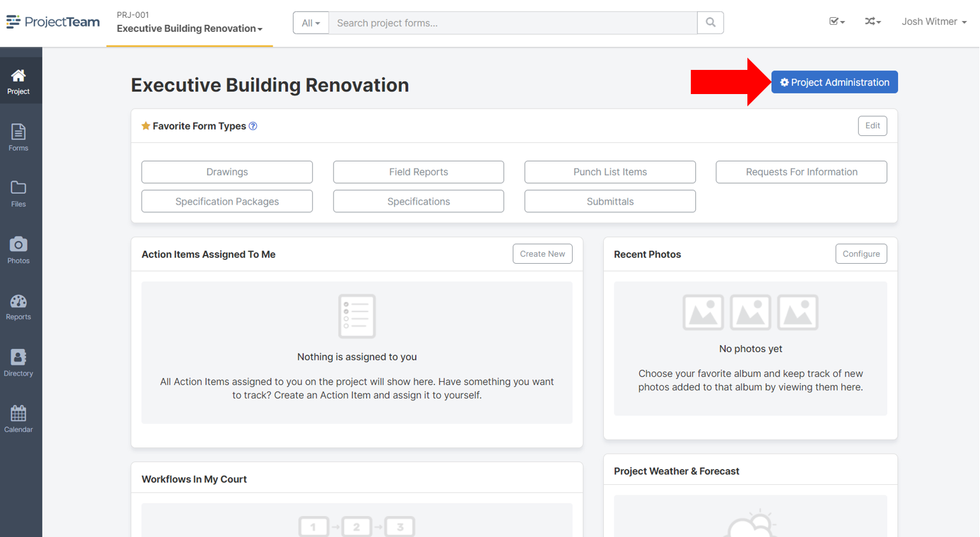Open Punch List Items form type
Viewport: 980px width, 537px height.
610,172
